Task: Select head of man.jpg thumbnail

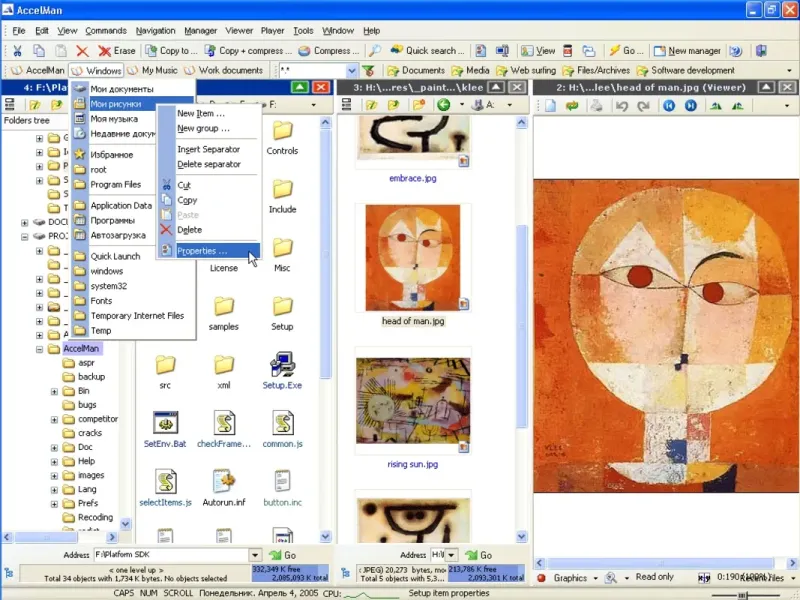Action: click(413, 258)
